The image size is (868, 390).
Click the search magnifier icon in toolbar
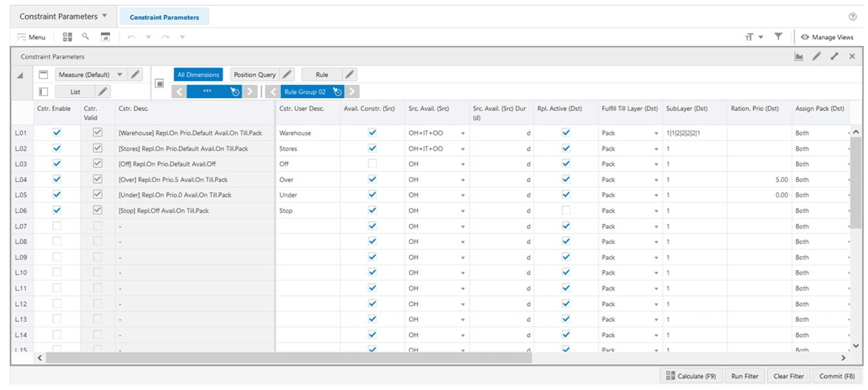pyautogui.click(x=86, y=37)
